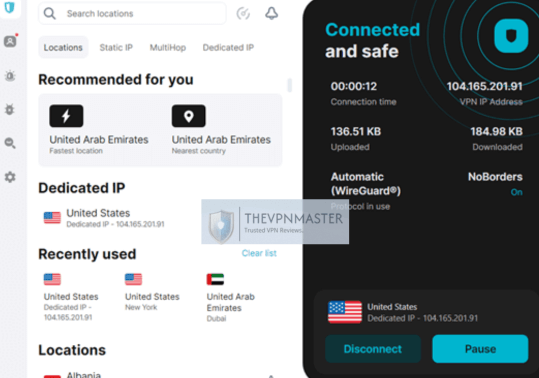Click the Clear list link
539x378 pixels.
pos(259,253)
